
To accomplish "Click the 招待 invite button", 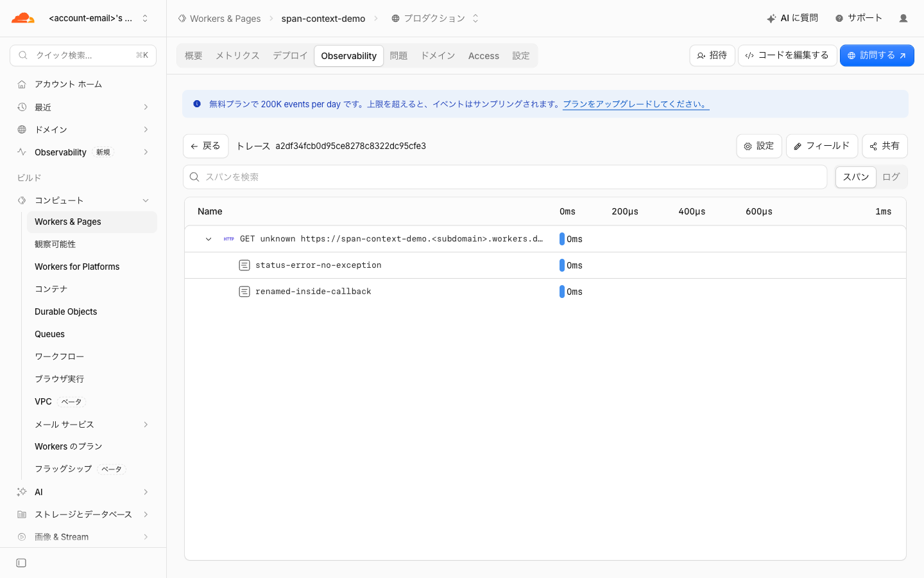I will coord(712,56).
